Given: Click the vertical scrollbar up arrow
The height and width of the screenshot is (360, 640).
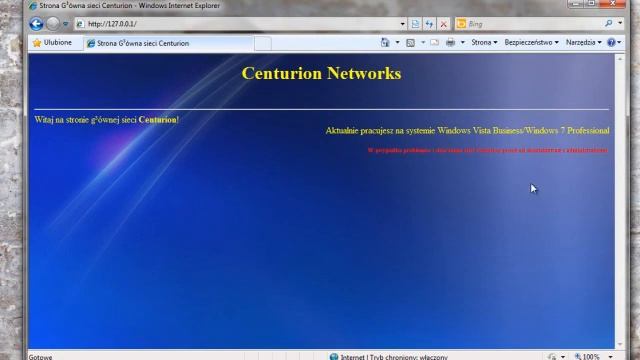Looking at the screenshot, I should point(620,59).
